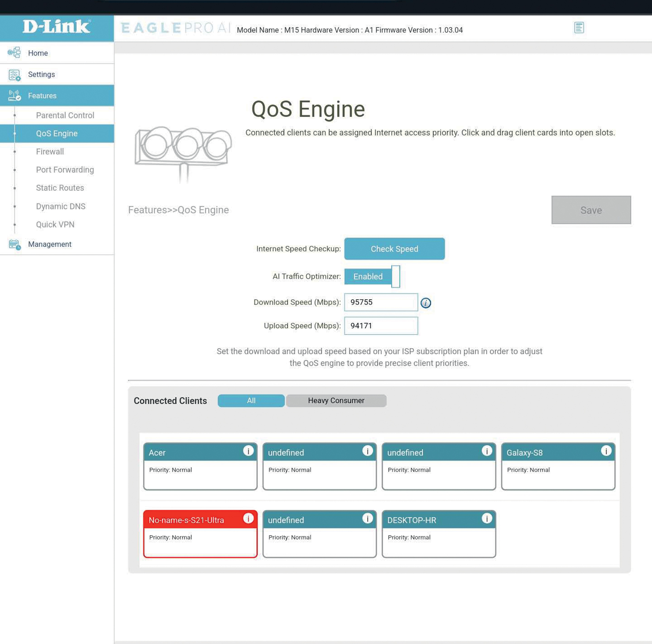
Task: Go to Parental Control
Action: [x=65, y=115]
